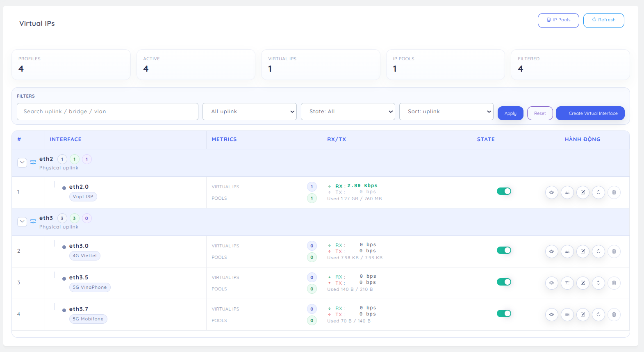Click eth2.0 virtual IPs count badge
This screenshot has width=644, height=352.
312,187
